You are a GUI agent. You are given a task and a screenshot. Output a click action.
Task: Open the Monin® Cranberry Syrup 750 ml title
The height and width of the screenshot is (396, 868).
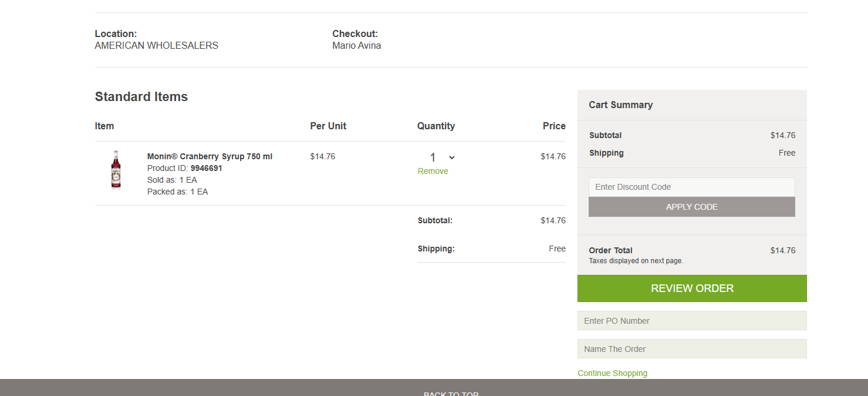[210, 156]
